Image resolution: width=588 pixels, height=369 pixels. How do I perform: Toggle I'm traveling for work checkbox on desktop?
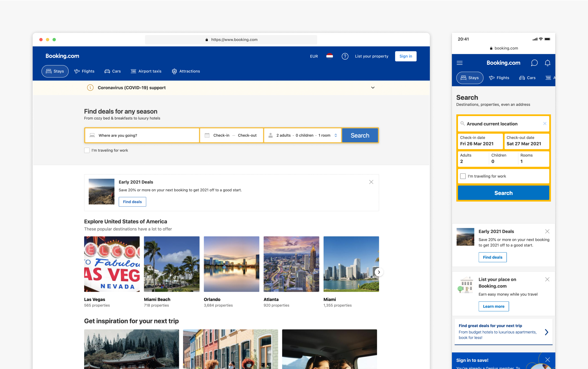(x=87, y=150)
